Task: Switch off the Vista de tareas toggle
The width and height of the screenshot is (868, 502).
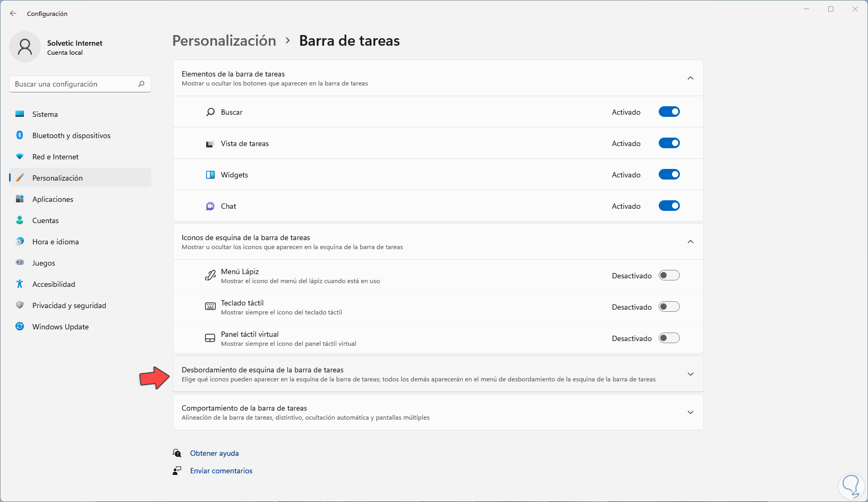Action: pos(669,143)
